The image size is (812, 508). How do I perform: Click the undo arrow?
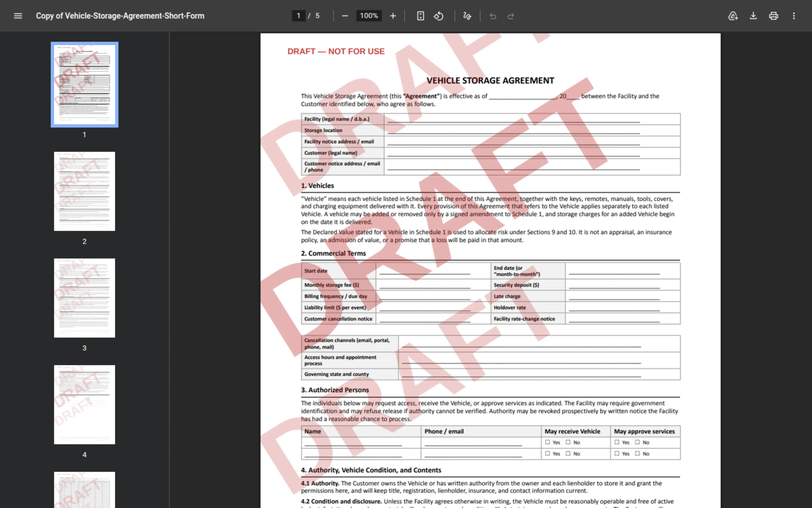pyautogui.click(x=493, y=16)
